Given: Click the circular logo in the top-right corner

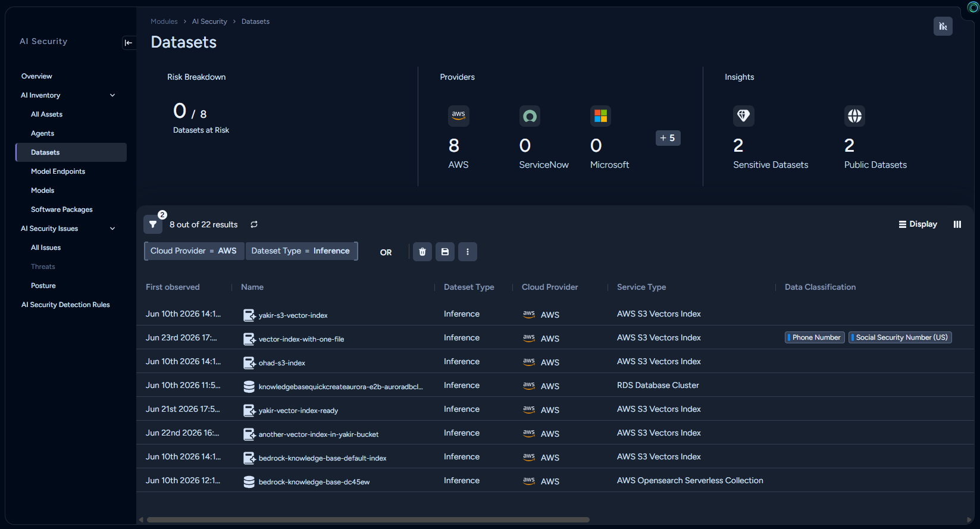Looking at the screenshot, I should 973,7.
